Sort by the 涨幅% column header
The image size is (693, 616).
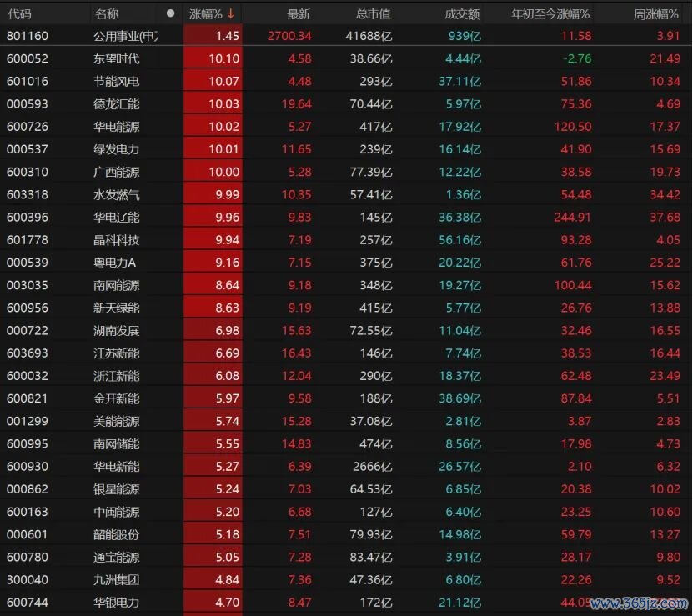[205, 14]
